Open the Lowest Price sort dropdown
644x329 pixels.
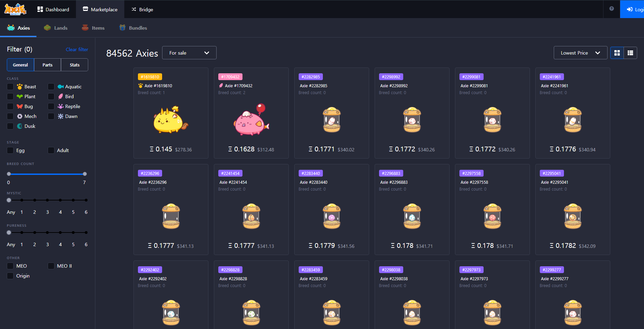pyautogui.click(x=580, y=53)
